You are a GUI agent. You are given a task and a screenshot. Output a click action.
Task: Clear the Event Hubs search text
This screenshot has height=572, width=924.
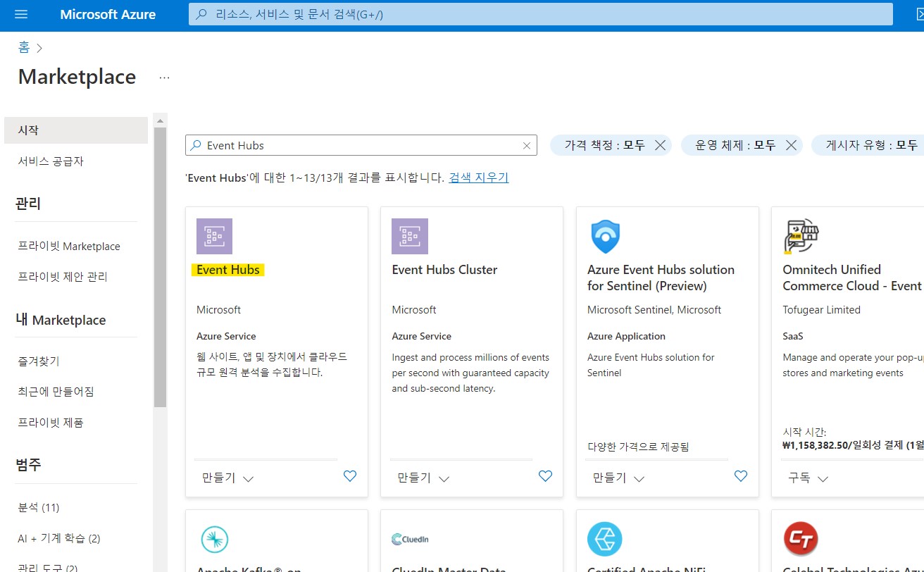coord(526,146)
